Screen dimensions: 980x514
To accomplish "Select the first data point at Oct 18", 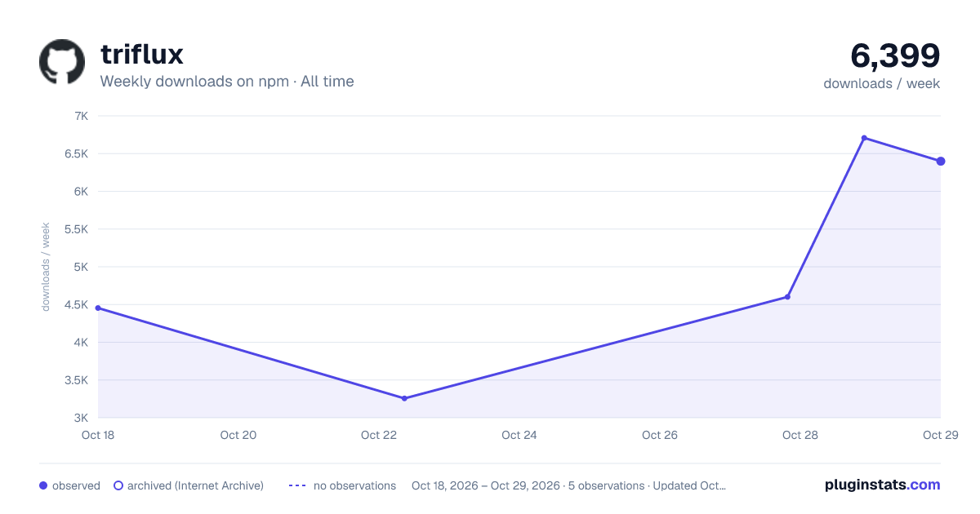I will [98, 308].
